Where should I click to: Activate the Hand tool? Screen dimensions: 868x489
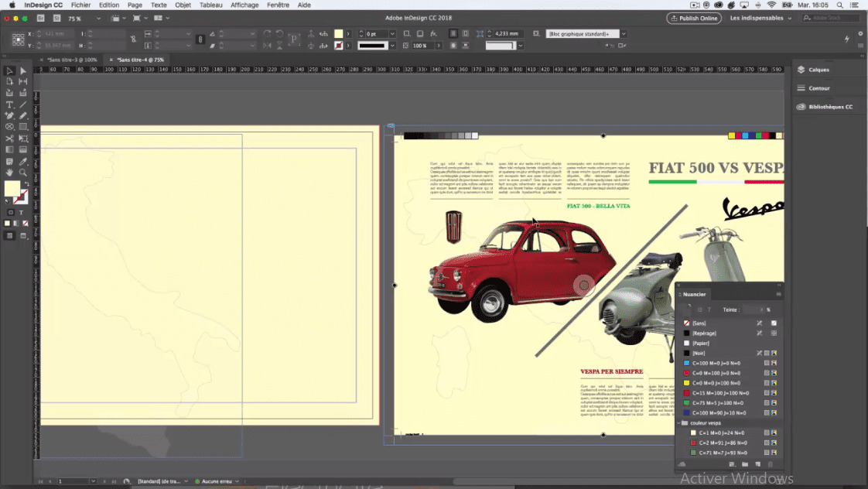point(9,172)
